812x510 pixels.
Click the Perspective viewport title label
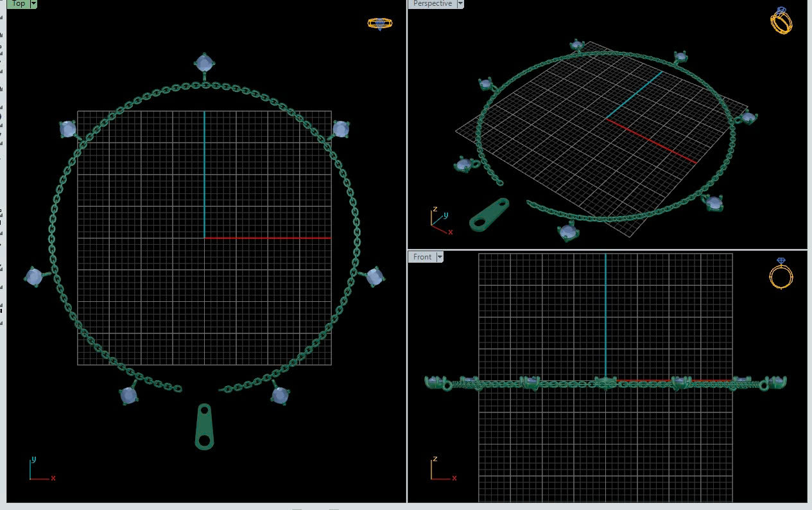coord(432,4)
